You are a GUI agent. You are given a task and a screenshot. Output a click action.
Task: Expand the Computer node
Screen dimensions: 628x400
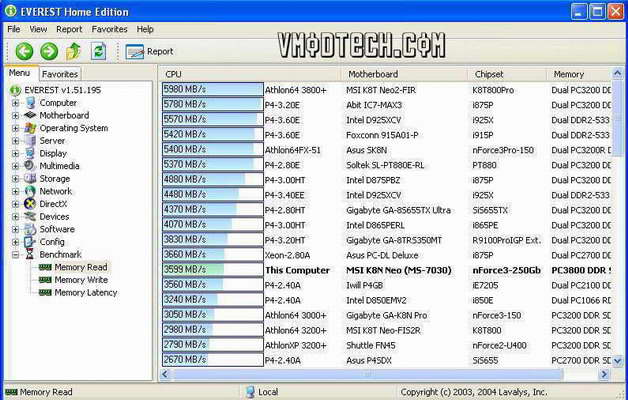tap(15, 103)
